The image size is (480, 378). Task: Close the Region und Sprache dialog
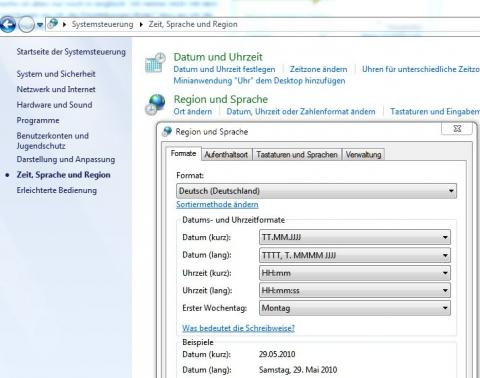(457, 129)
